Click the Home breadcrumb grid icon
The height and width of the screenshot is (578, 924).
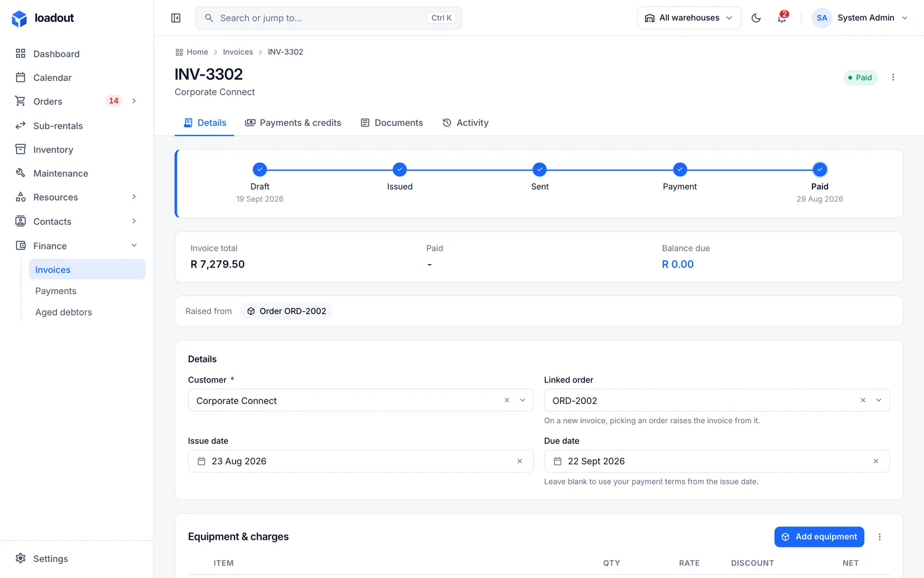tap(179, 52)
